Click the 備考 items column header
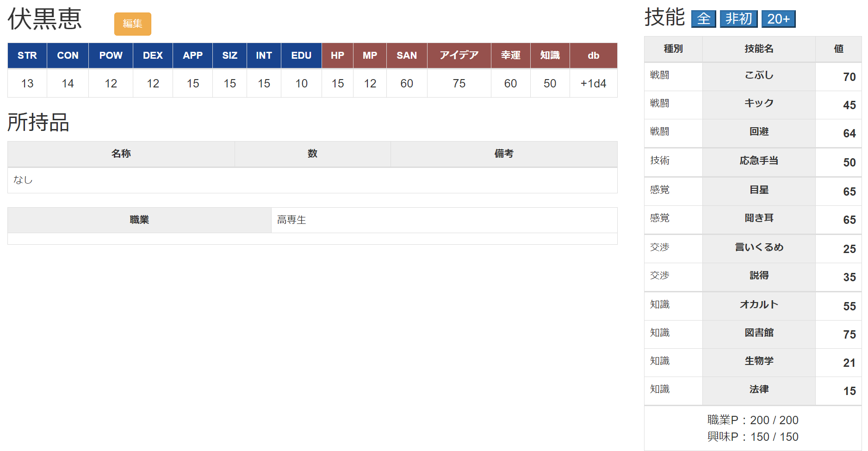The width and height of the screenshot is (868, 451). tap(504, 154)
